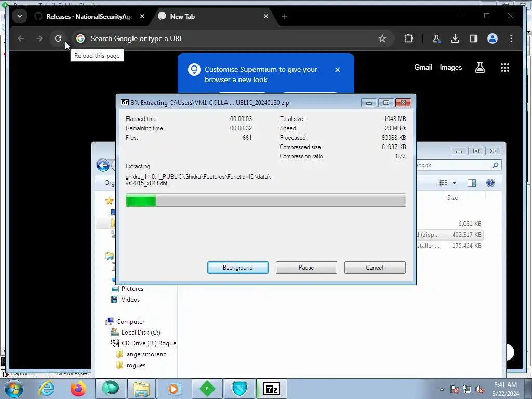The height and width of the screenshot is (399, 532).
Task: Open the clock showing 8:41 AM
Action: click(506, 389)
